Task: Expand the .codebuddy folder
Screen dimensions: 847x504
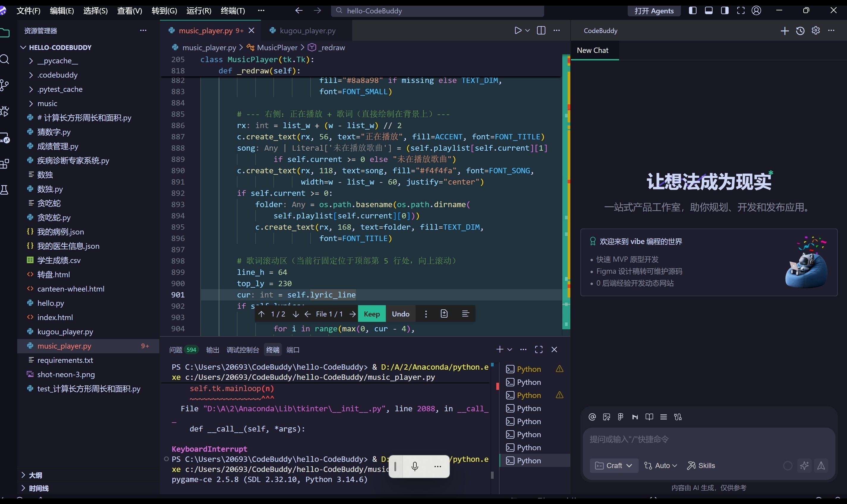Action: point(57,75)
